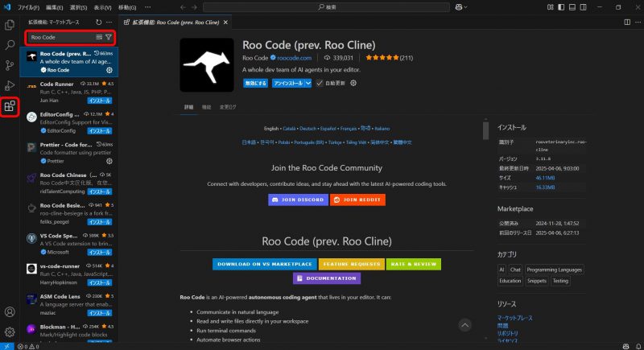Click the Rate & Review badge
The height and width of the screenshot is (350, 644).
tap(413, 264)
